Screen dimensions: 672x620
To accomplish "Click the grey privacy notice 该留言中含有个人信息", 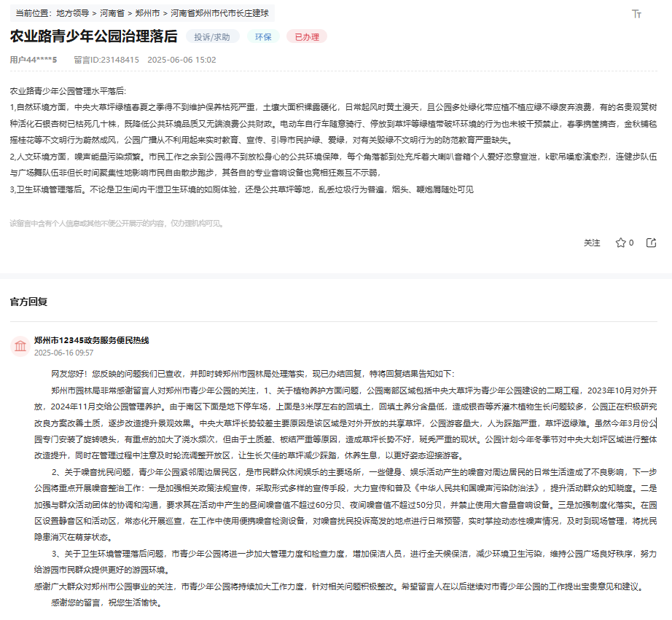I will (x=117, y=223).
